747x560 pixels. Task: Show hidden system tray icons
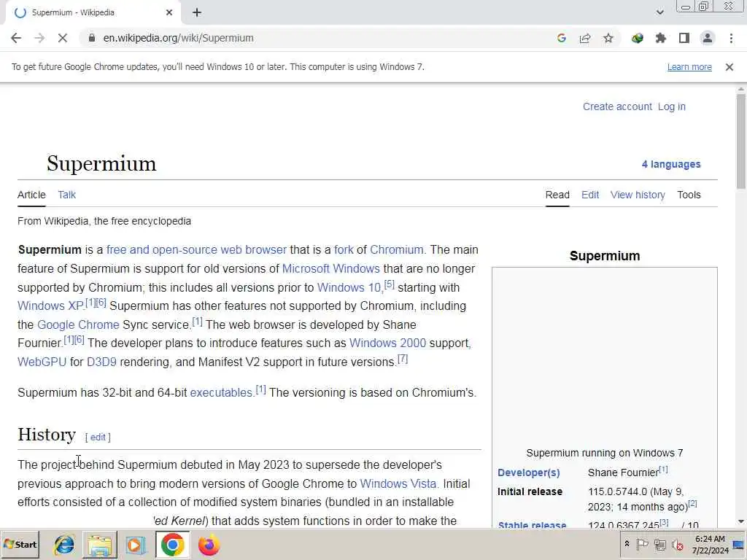pyautogui.click(x=627, y=544)
